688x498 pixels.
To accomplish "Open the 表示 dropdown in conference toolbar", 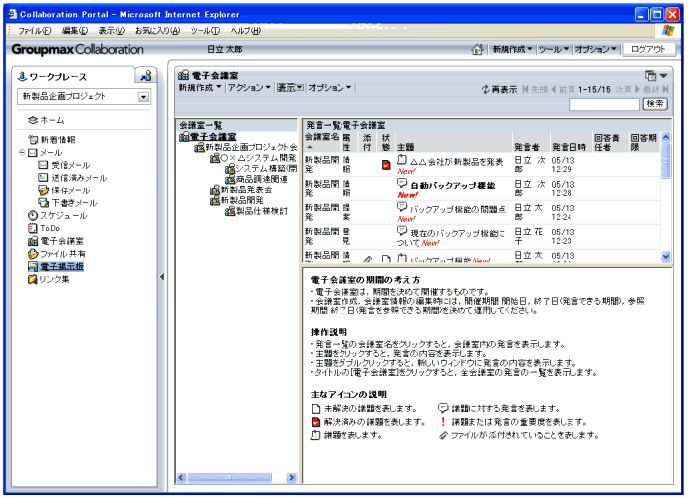I will [x=289, y=88].
